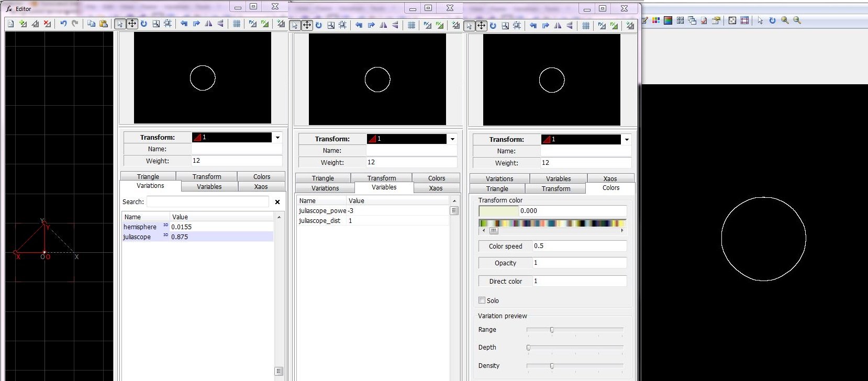Copy triangle with the Copy icon
The width and height of the screenshot is (868, 381).
coord(92,24)
